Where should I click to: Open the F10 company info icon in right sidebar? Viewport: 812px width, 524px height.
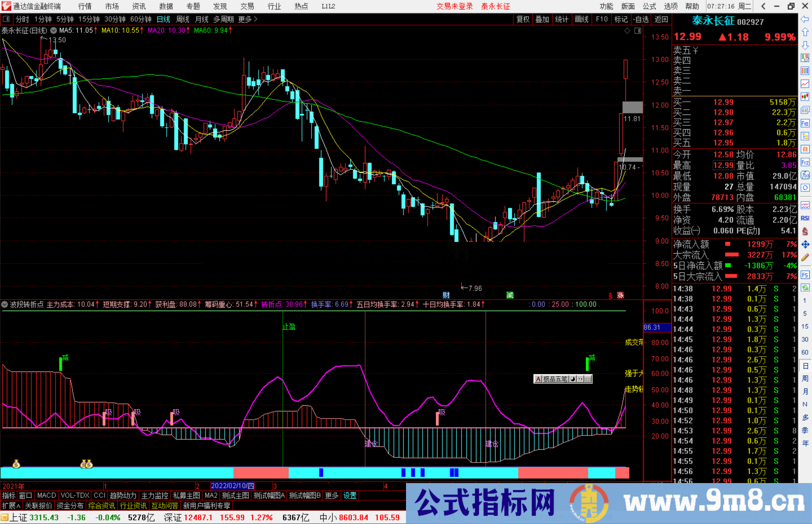[x=805, y=122]
